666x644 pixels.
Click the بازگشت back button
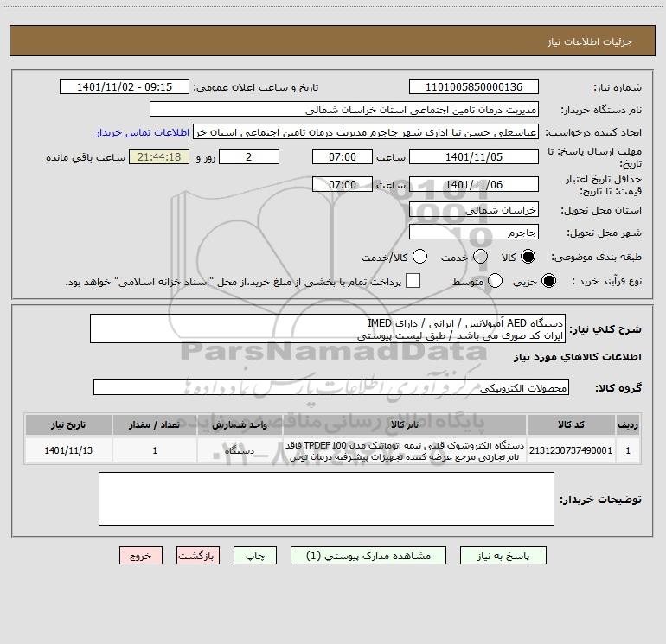pos(198,556)
